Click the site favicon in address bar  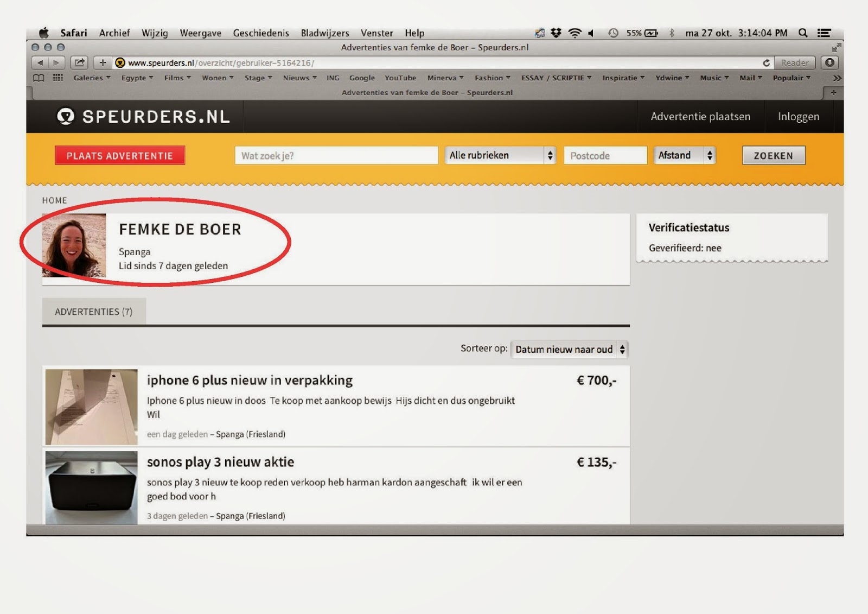tap(120, 63)
